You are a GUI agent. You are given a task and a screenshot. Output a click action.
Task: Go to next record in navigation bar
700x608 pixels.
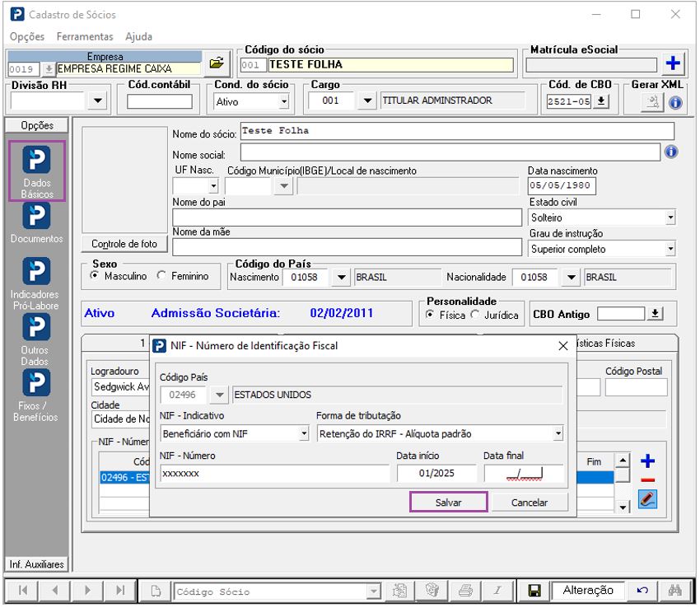click(87, 591)
